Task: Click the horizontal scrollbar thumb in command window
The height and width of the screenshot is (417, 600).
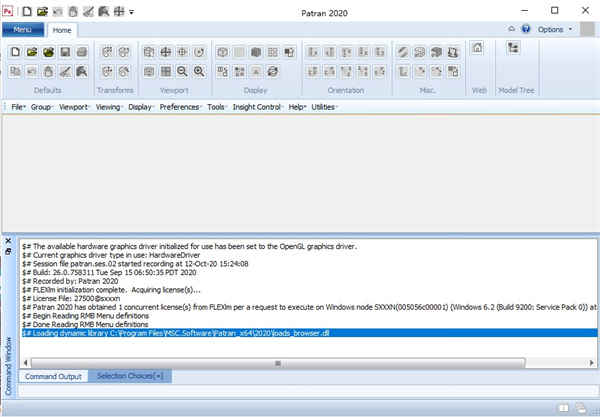Action: click(278, 363)
